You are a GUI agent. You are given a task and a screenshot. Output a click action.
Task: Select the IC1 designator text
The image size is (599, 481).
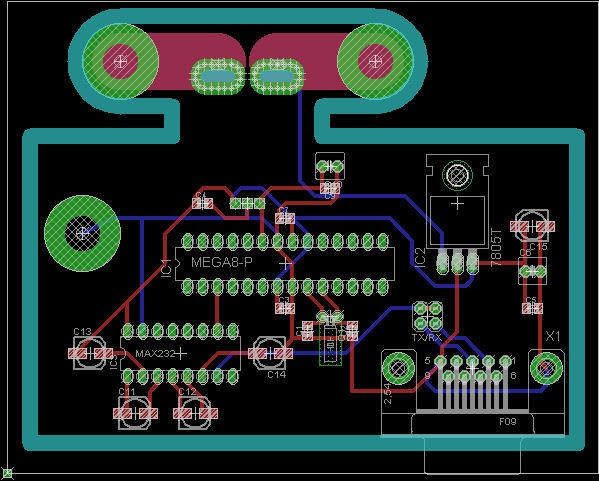(166, 267)
